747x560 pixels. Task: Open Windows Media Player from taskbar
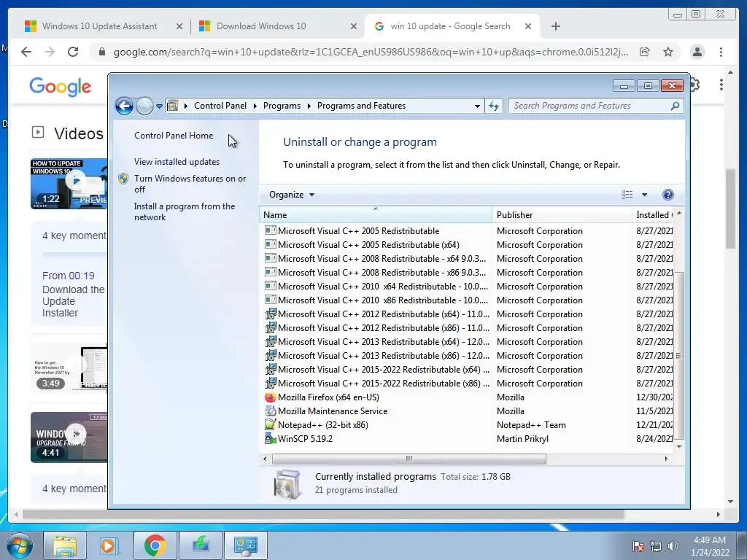(x=108, y=545)
